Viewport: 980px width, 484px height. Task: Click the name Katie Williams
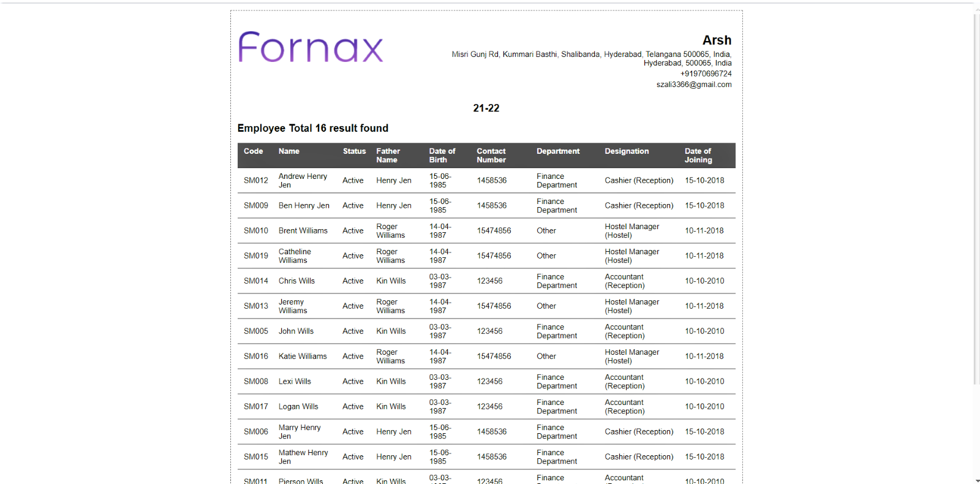coord(303,357)
